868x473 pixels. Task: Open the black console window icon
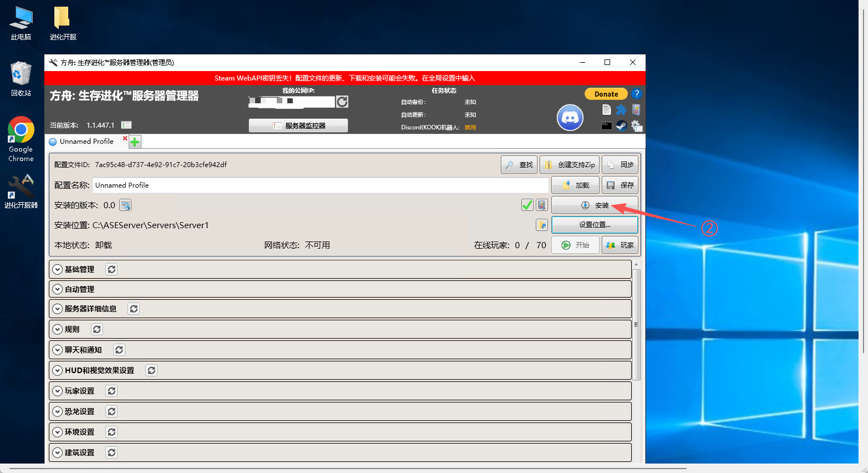coord(607,126)
